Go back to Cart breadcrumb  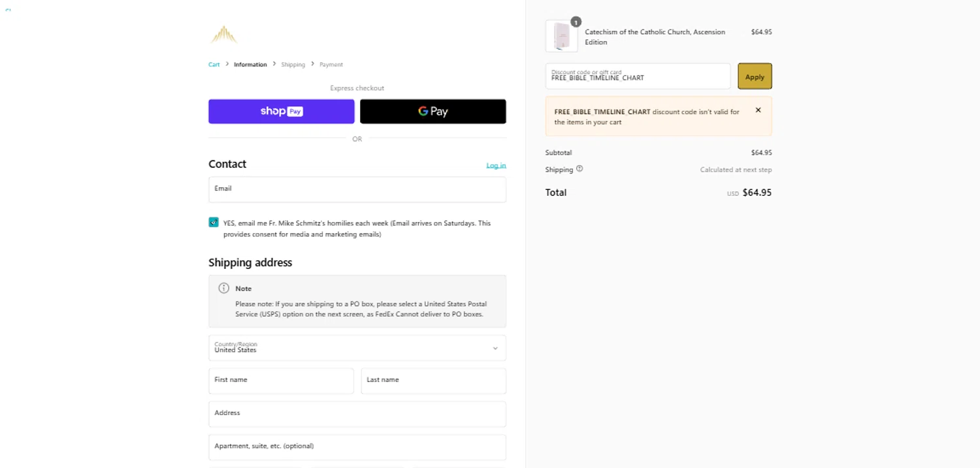click(x=214, y=65)
